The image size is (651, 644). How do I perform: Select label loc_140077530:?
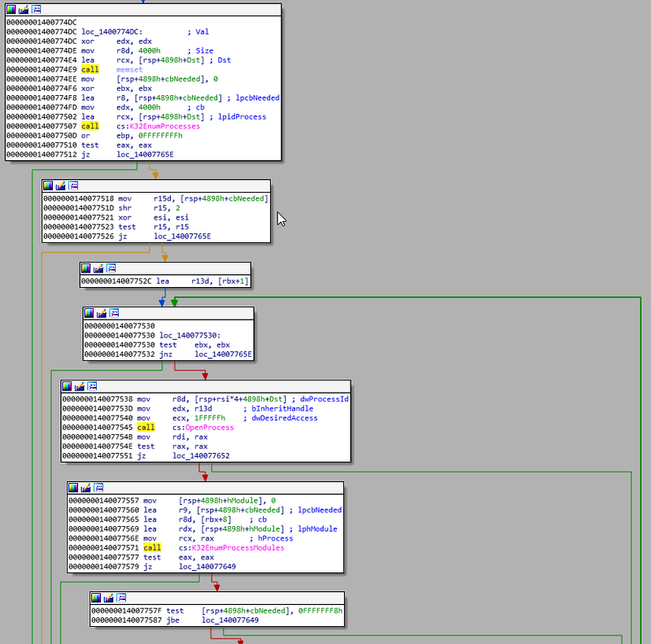click(190, 335)
